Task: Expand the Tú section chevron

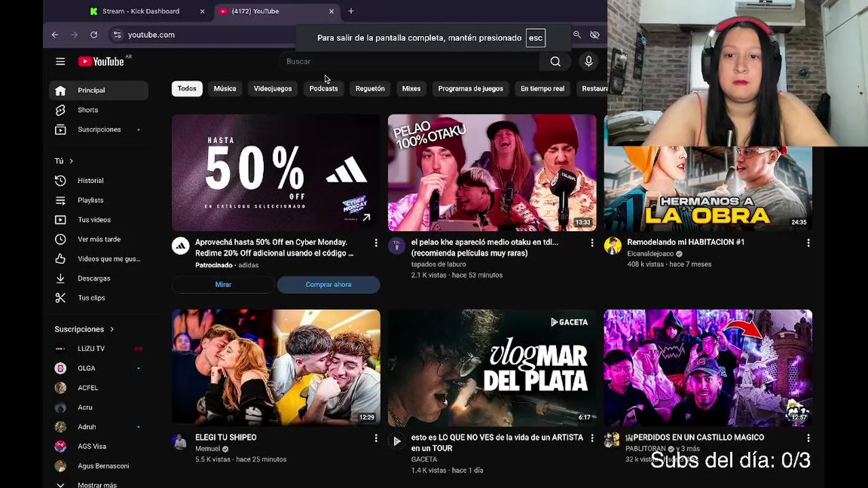Action: pos(71,161)
